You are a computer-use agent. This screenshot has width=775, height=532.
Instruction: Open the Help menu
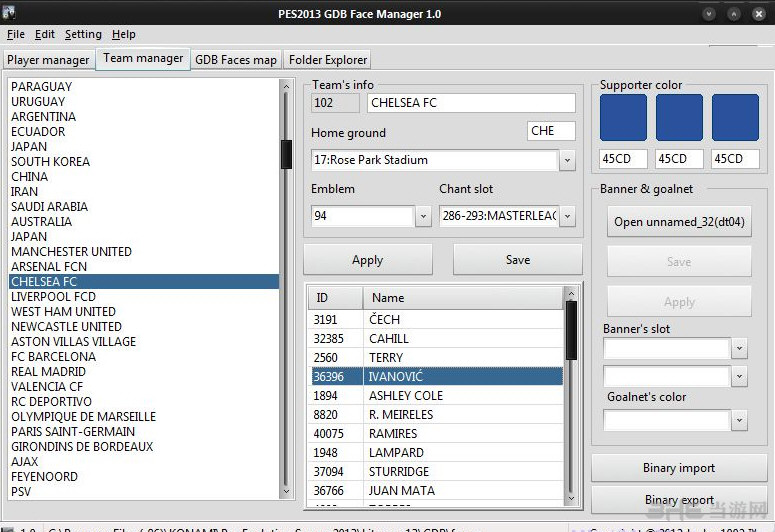pyautogui.click(x=124, y=34)
